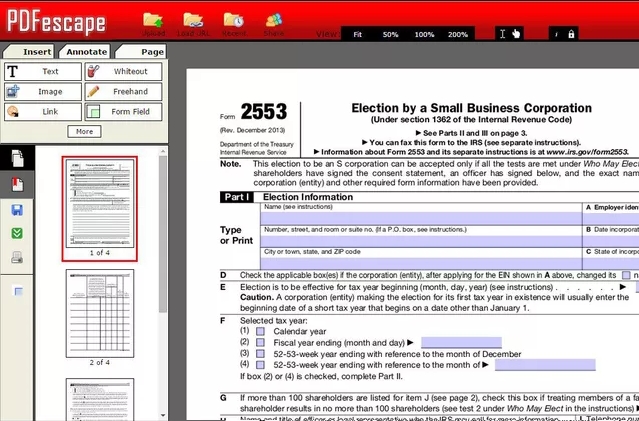Screen dimensions: 639x421
Task: Click the small form list sidebar icon
Action: (x=18, y=291)
